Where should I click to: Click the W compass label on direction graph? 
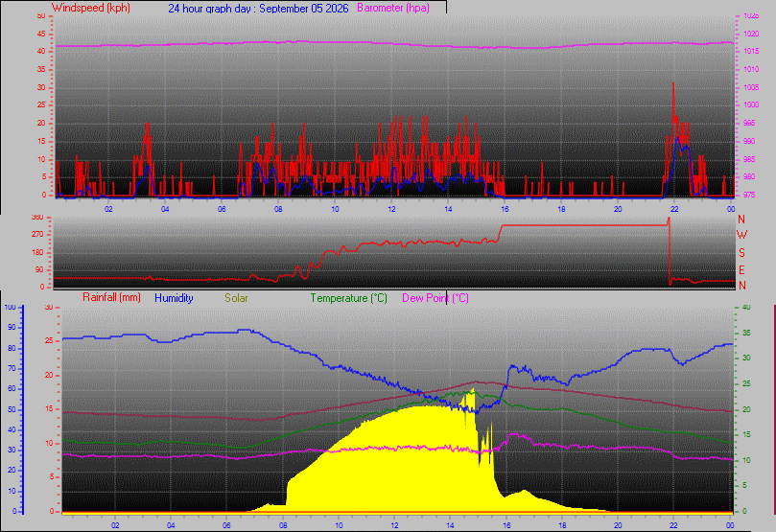pyautogui.click(x=741, y=235)
